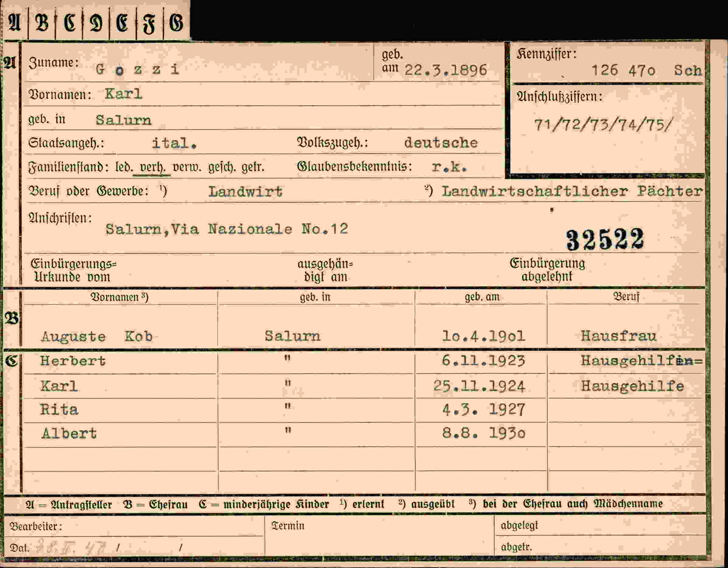Click the religion value 'r.k.'
Screen dimensions: 728x568
tap(449, 167)
